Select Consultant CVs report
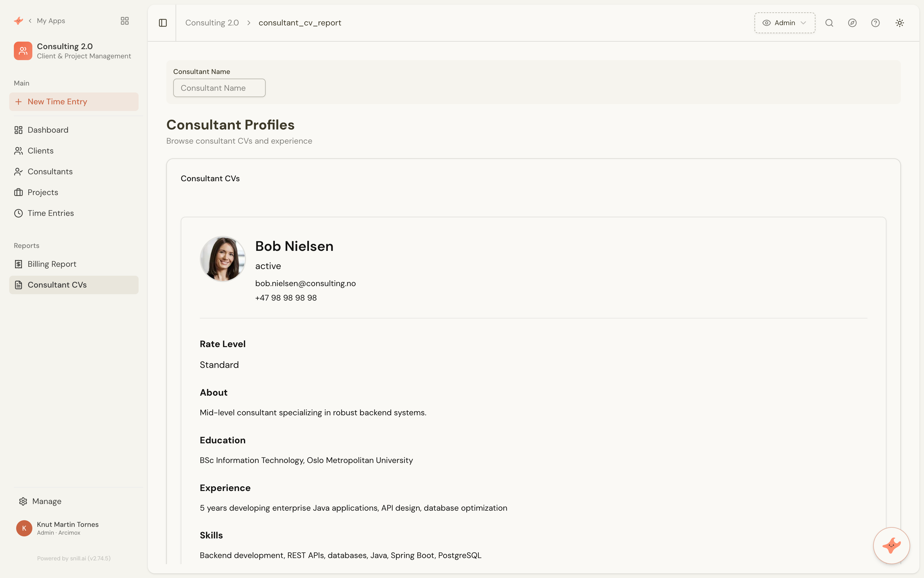 74,285
